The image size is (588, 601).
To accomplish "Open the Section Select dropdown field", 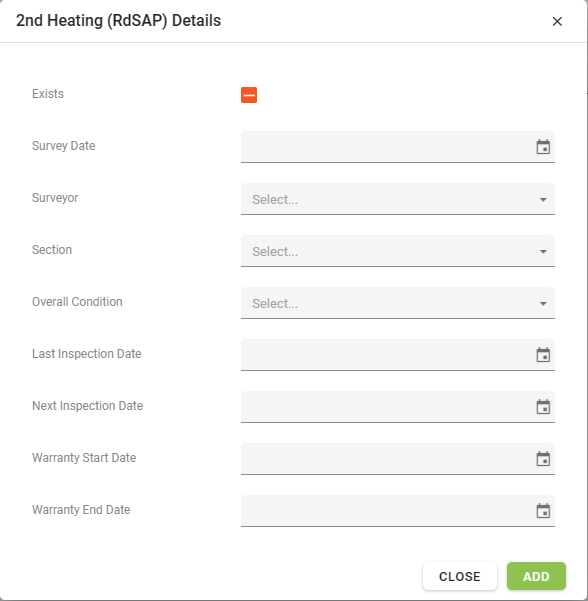I will 397,251.
